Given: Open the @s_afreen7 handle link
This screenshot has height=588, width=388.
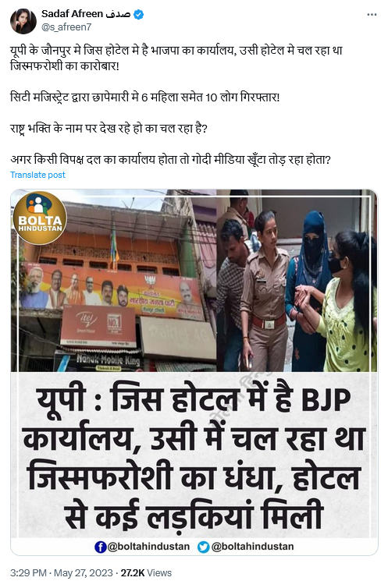Looking at the screenshot, I should tap(66, 27).
